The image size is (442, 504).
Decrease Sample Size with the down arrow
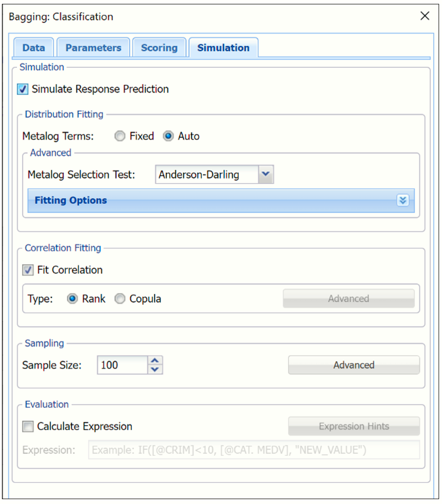155,369
